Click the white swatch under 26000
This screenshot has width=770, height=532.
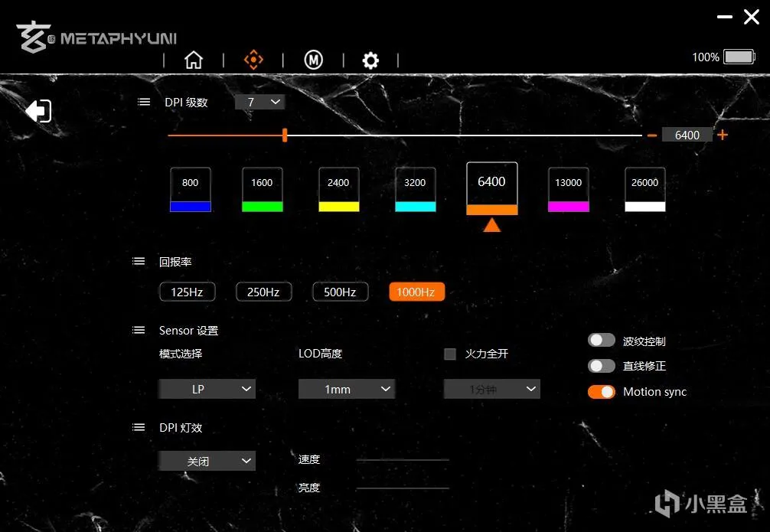645,207
